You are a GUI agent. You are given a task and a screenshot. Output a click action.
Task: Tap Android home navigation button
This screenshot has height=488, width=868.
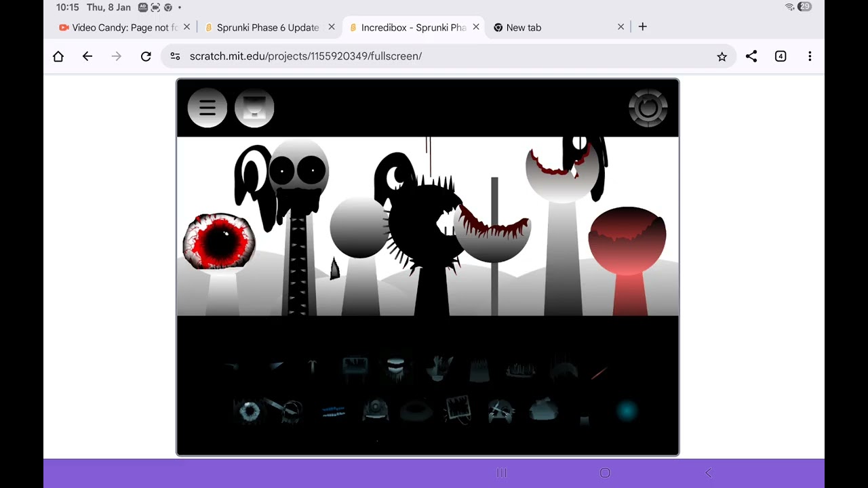(605, 473)
